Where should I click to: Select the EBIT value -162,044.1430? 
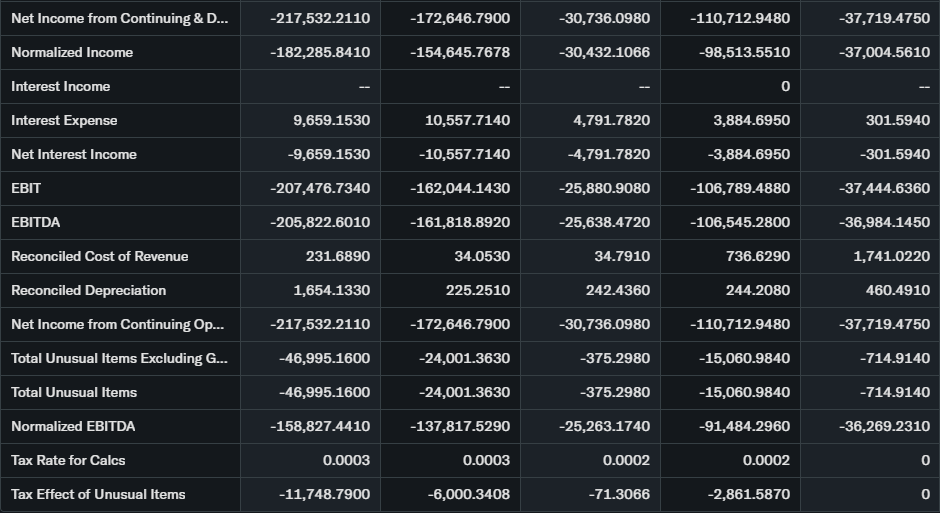point(460,188)
